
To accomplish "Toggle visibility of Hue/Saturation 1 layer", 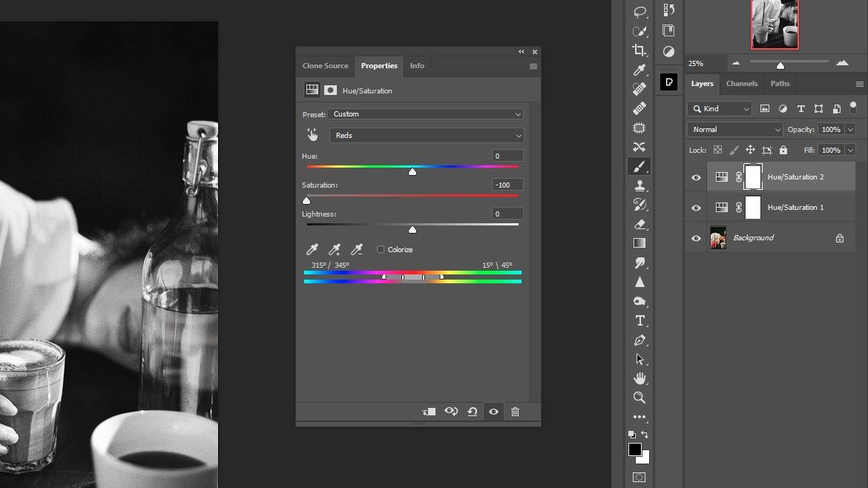I will 696,208.
